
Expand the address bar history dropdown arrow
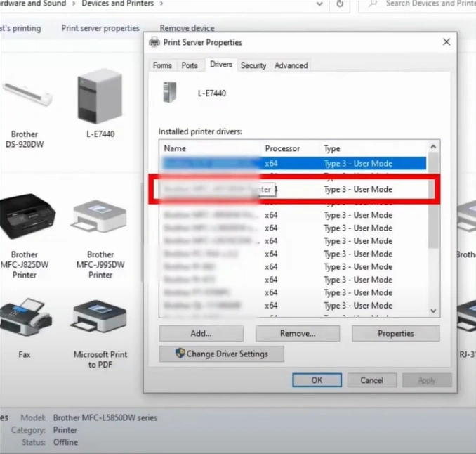click(319, 4)
